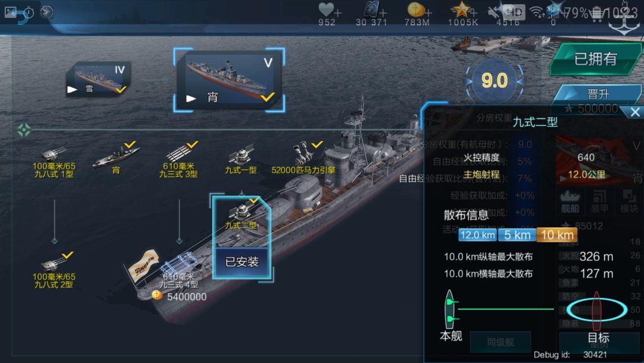Select the 52000匹马力引擎 engine module
Image resolution: width=644 pixels, height=363 pixels.
(304, 158)
